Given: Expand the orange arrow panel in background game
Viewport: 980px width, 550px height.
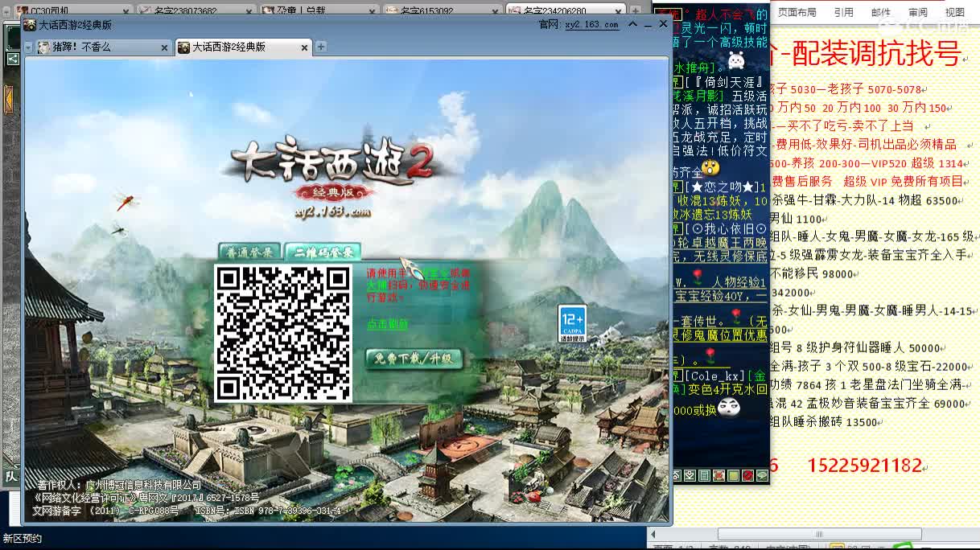Looking at the screenshot, I should tap(8, 98).
